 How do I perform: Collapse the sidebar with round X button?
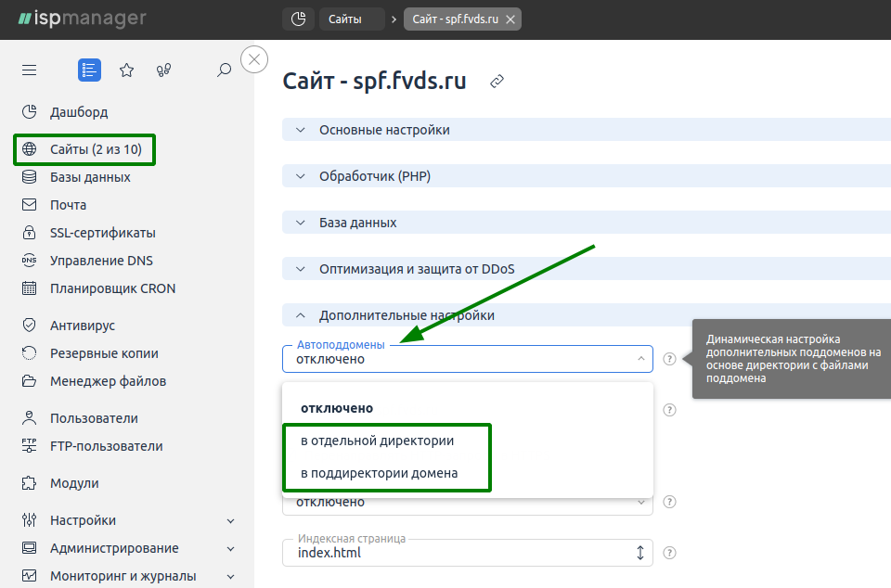(254, 59)
